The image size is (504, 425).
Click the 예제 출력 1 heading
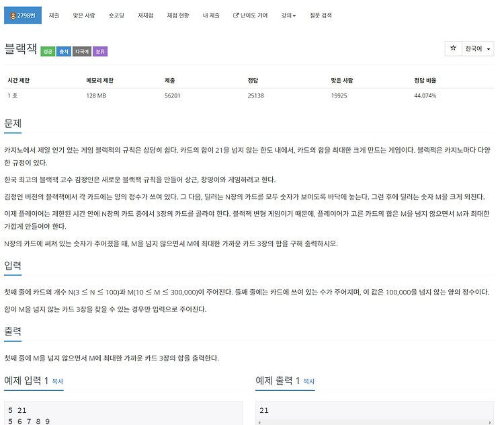click(x=278, y=381)
